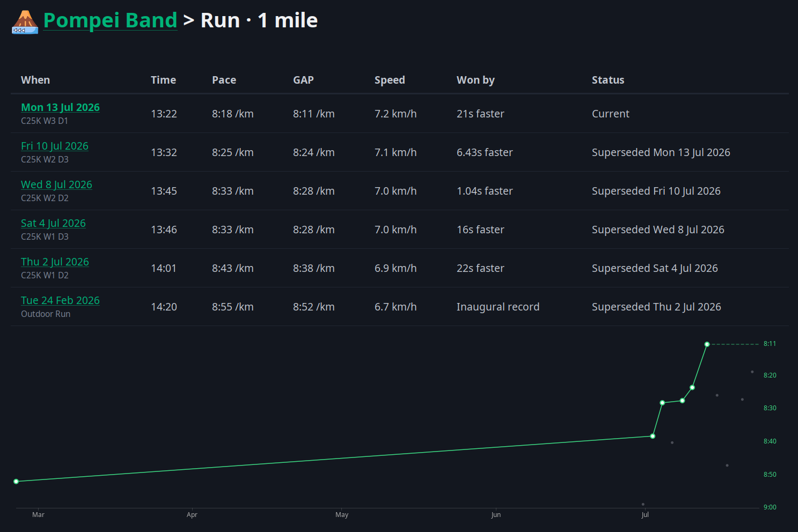The image size is (798, 532).
Task: Click the chart's highest point at 8:11
Action: [707, 344]
